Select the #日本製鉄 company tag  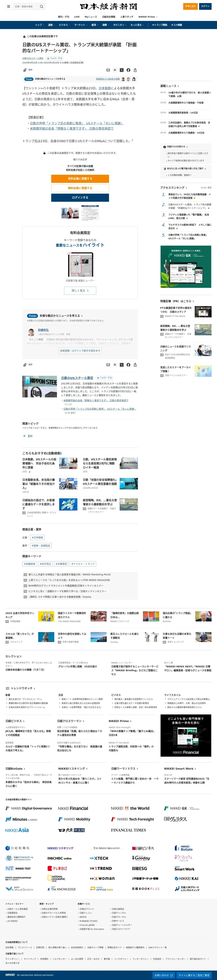point(37,538)
